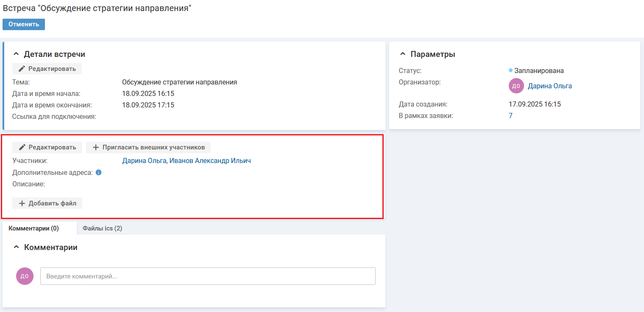644x312 pixels.
Task: Click the Запланирована status text
Action: pyautogui.click(x=539, y=70)
